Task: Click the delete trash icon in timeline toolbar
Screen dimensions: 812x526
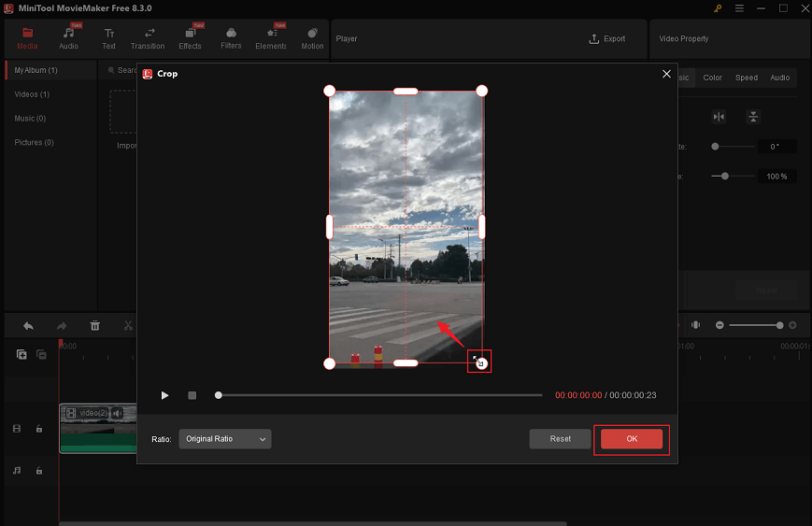Action: (94, 326)
